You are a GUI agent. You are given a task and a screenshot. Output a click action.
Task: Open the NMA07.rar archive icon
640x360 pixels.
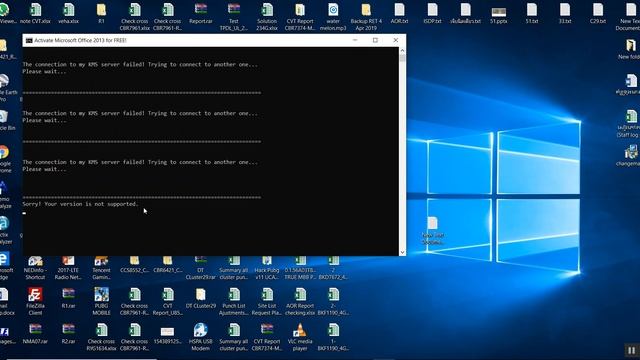coord(35,333)
